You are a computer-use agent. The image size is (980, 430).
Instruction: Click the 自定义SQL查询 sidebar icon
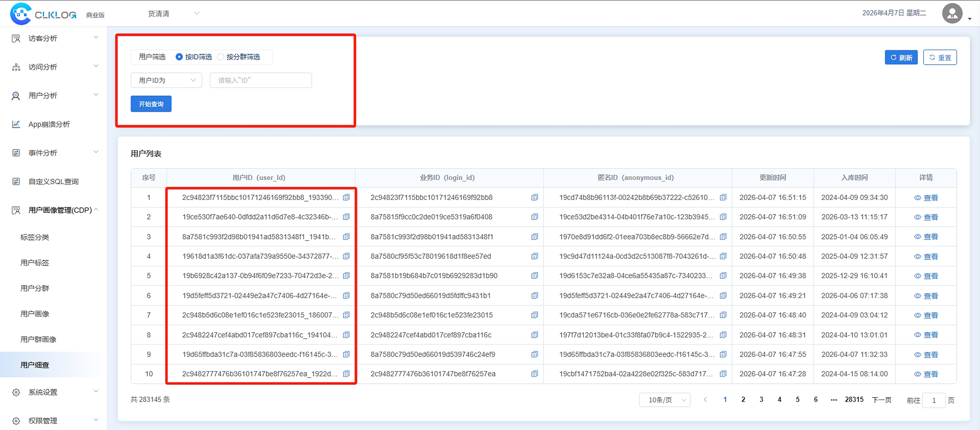16,181
